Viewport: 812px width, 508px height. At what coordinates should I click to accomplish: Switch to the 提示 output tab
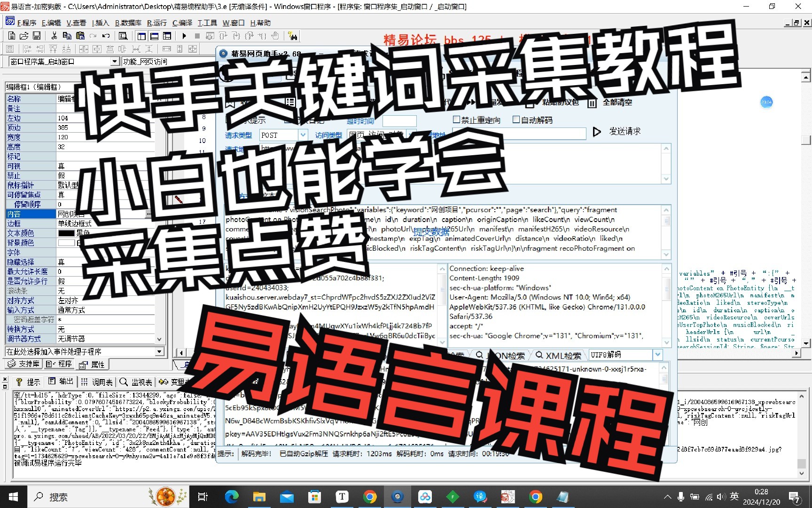(x=29, y=381)
